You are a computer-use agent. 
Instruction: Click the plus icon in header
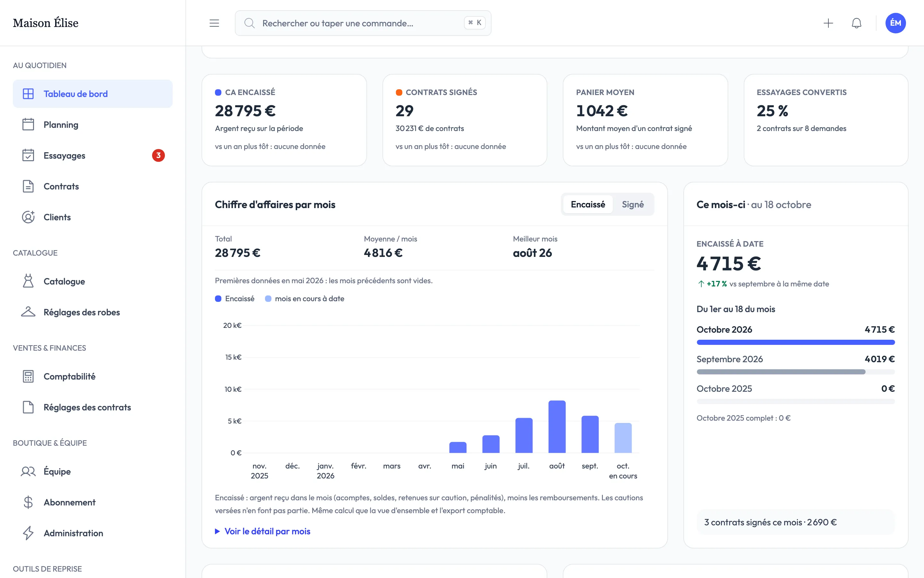click(x=828, y=23)
